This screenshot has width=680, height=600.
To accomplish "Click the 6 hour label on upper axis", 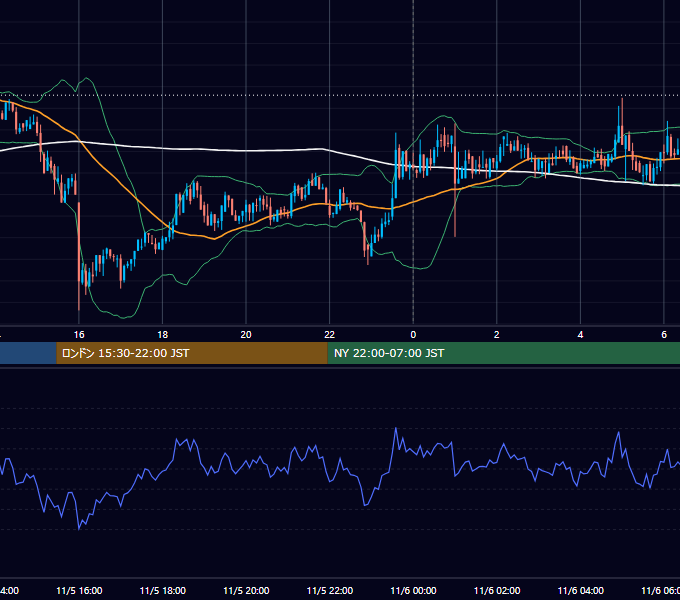I will pos(664,335).
